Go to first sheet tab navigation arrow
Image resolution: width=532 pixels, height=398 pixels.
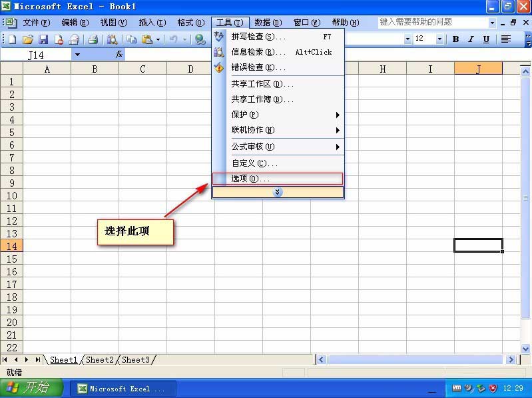coord(5,359)
